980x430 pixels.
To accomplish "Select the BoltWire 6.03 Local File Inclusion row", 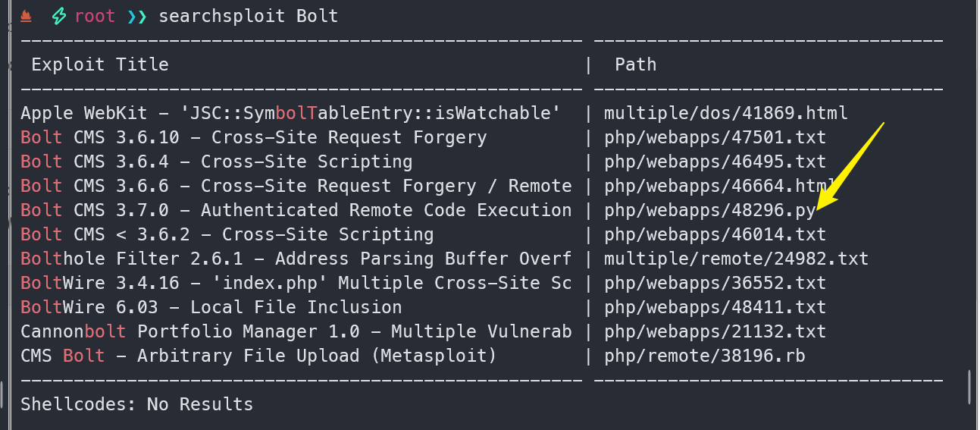I will (211, 307).
